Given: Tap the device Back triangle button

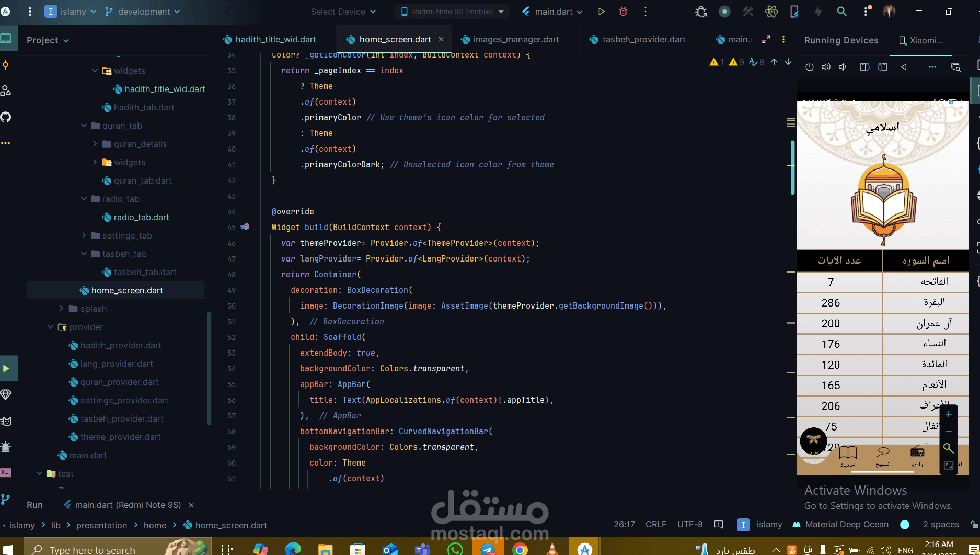Looking at the screenshot, I should click(x=904, y=67).
